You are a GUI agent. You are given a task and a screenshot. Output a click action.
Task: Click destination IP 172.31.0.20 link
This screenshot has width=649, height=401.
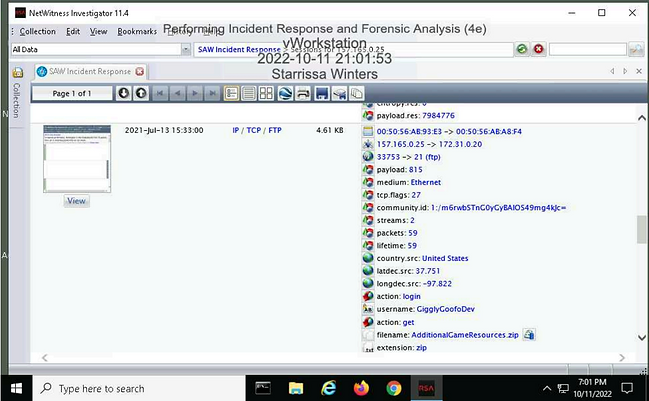pyautogui.click(x=460, y=144)
